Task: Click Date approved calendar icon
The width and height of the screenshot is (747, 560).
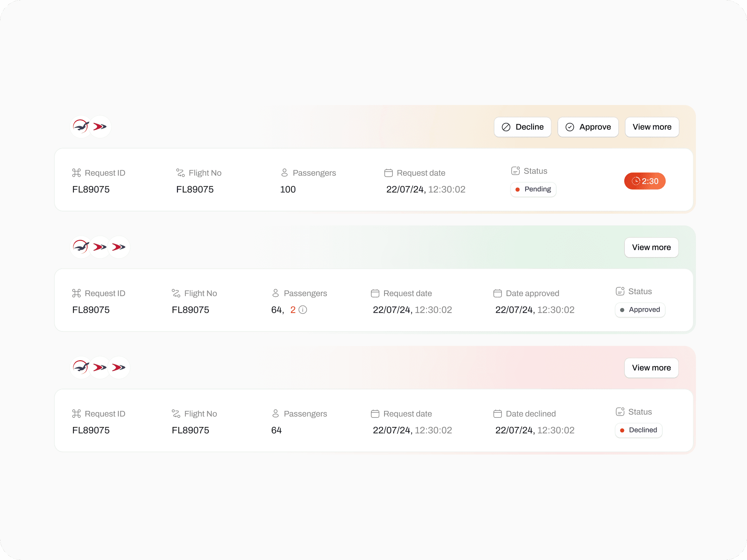Action: 498,293
